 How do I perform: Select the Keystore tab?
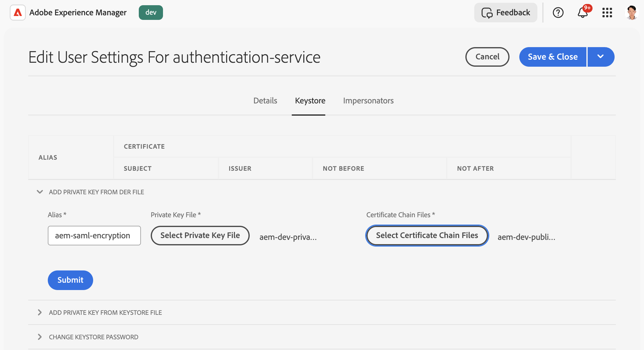coord(310,101)
